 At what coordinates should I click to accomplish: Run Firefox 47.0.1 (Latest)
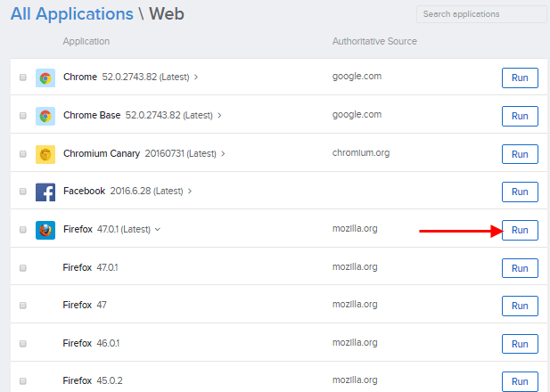click(520, 230)
